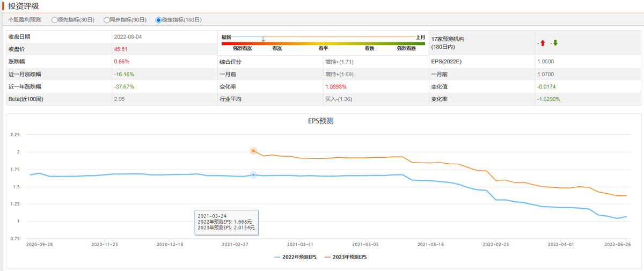Click the rating bar pointer marker under 最新

[x=263, y=39]
